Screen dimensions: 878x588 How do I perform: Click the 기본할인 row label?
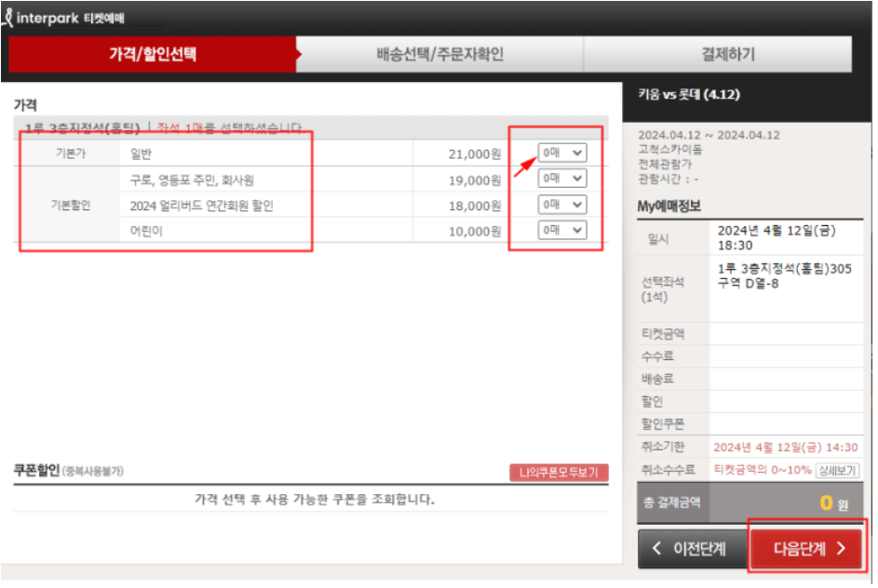[71, 206]
